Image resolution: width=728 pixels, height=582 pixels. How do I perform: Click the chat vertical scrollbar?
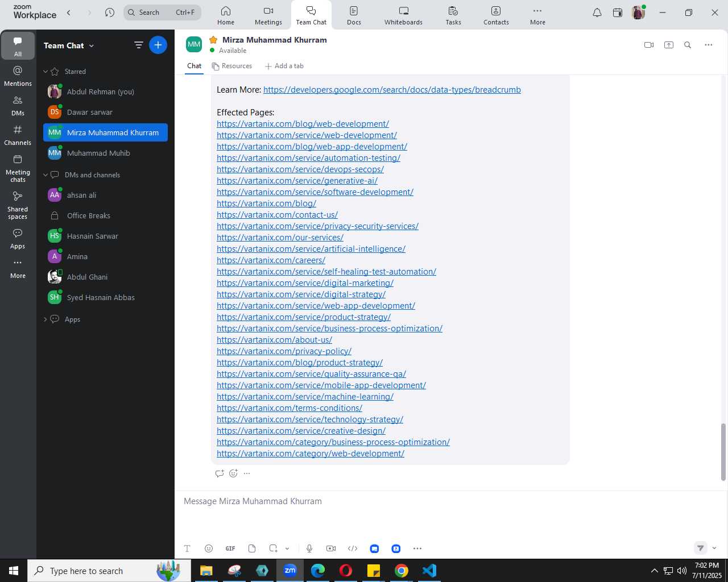(723, 452)
